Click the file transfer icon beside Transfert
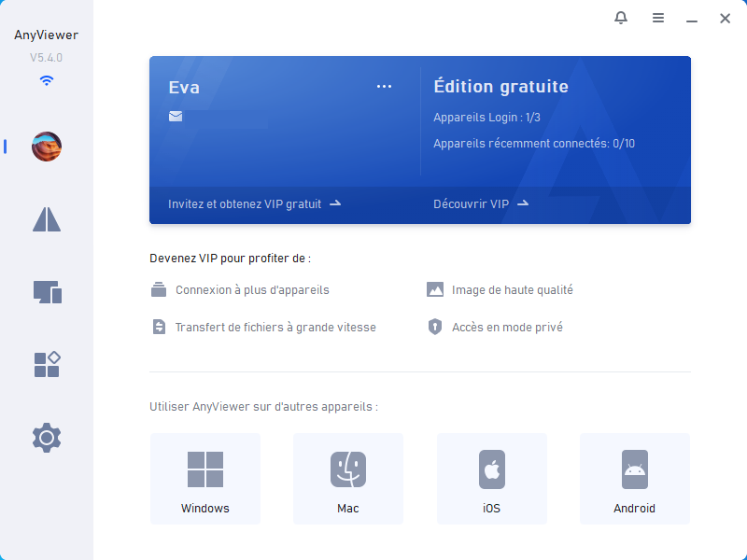This screenshot has width=747, height=560. (x=159, y=327)
